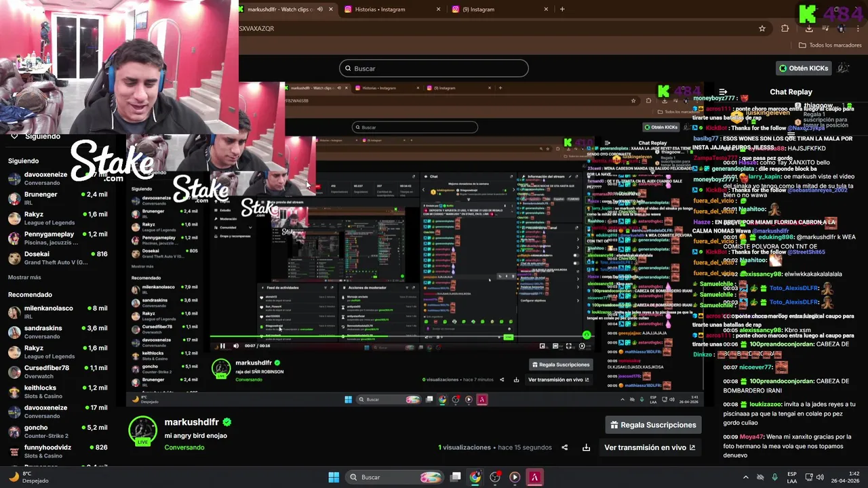The width and height of the screenshot is (868, 488).
Task: Open Task View from the taskbar
Action: pos(456,477)
